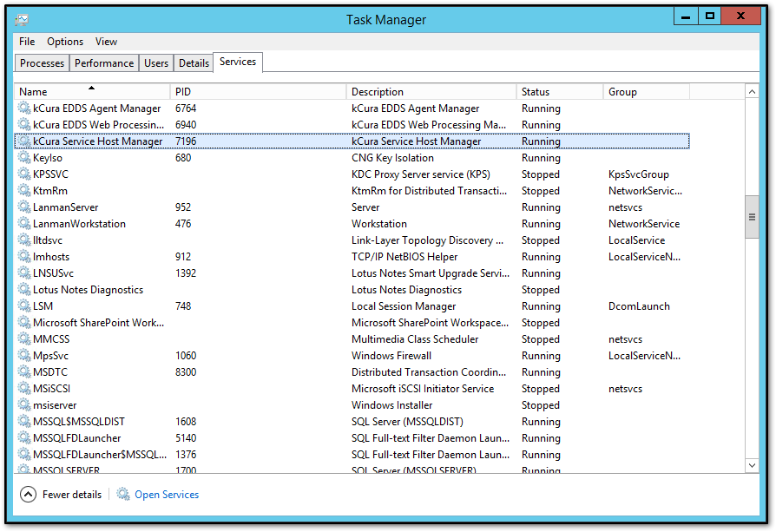Switch to the Details tab
776x532 pixels.
194,63
